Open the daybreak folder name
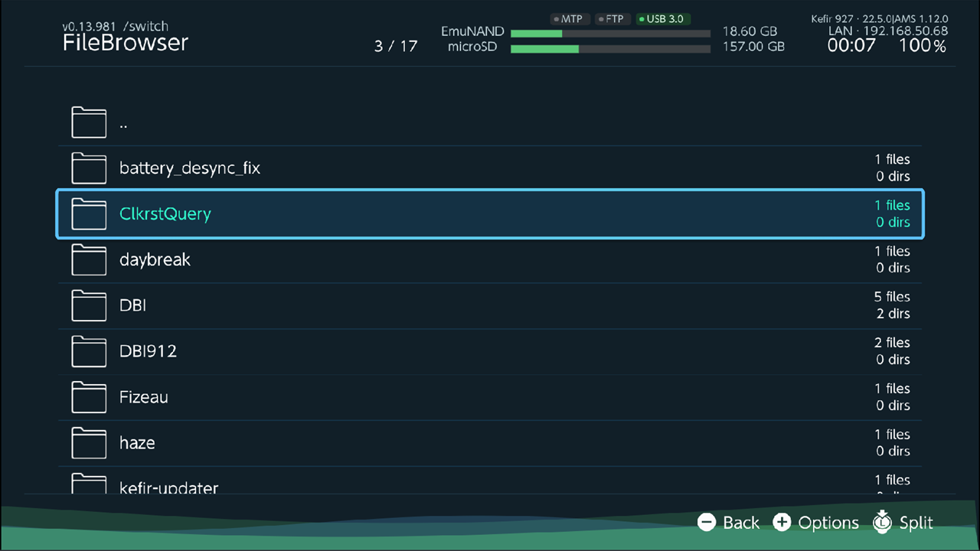Viewport: 980px width, 551px height. click(155, 260)
